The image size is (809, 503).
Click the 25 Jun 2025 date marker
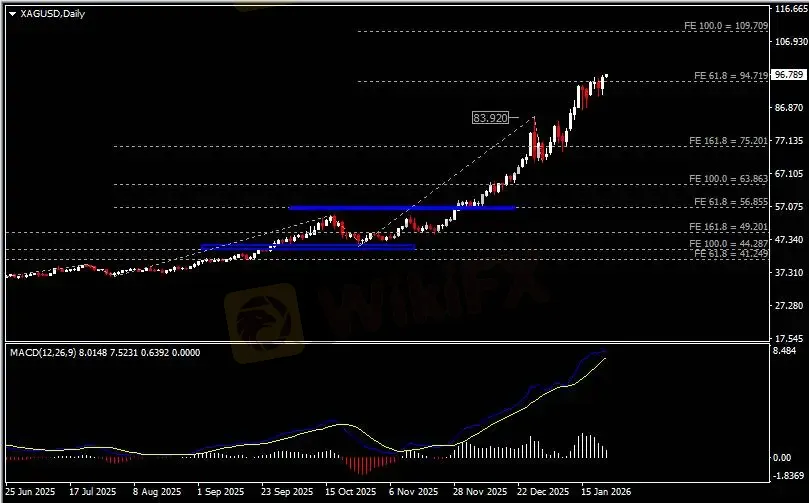click(x=30, y=492)
